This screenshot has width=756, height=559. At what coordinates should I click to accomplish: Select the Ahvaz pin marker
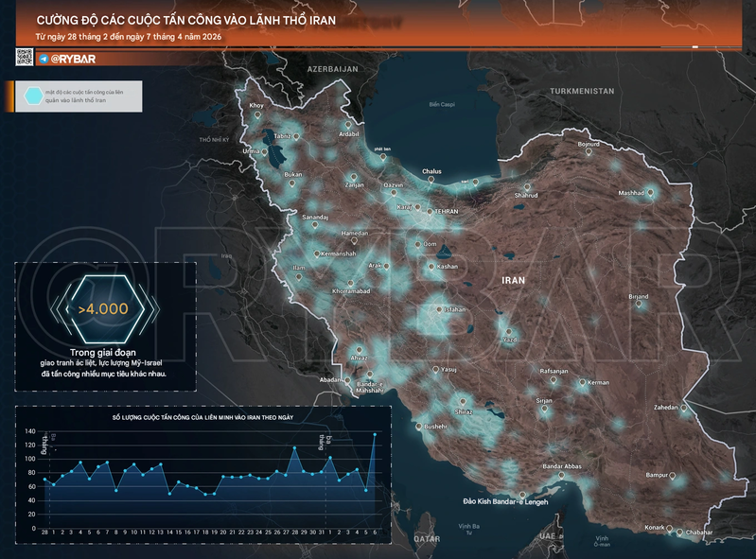point(360,350)
